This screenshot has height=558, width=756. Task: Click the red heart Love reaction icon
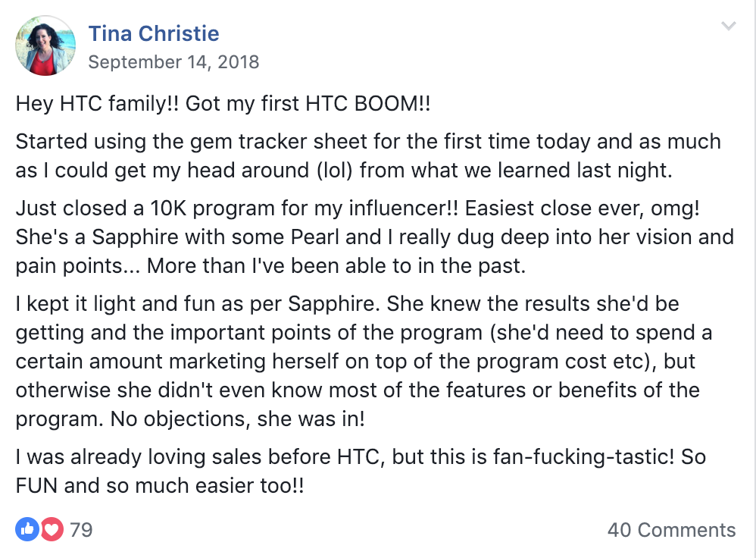click(52, 529)
